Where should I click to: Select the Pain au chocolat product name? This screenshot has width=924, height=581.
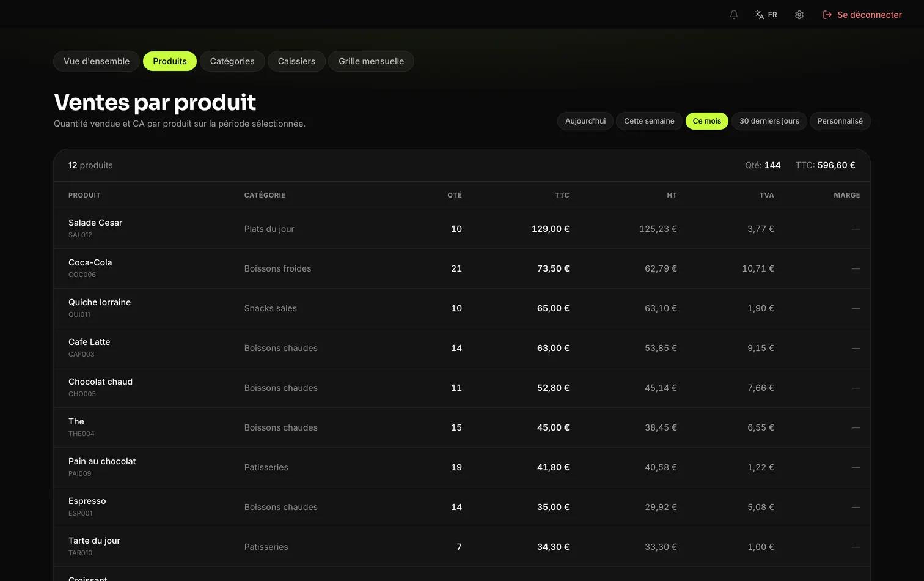click(102, 461)
